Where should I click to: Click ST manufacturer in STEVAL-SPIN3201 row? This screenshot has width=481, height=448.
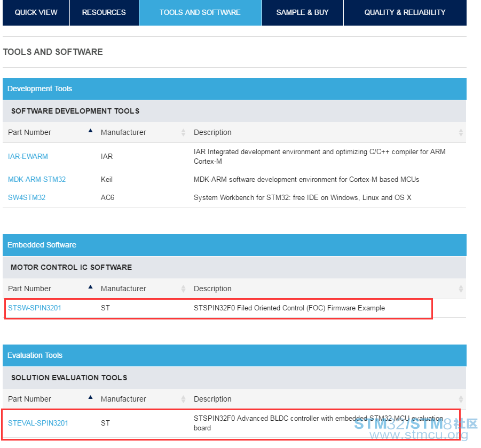point(105,423)
